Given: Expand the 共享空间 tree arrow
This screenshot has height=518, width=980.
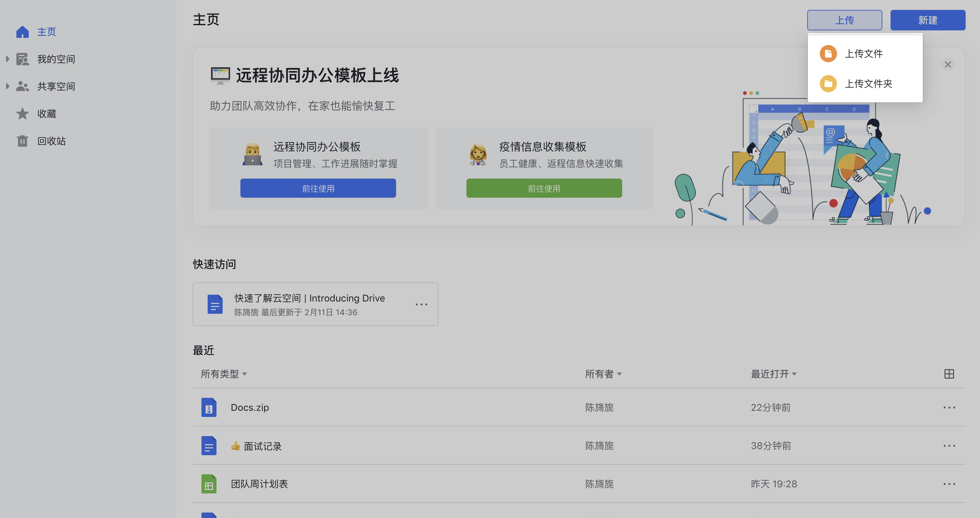Looking at the screenshot, I should 7,86.
